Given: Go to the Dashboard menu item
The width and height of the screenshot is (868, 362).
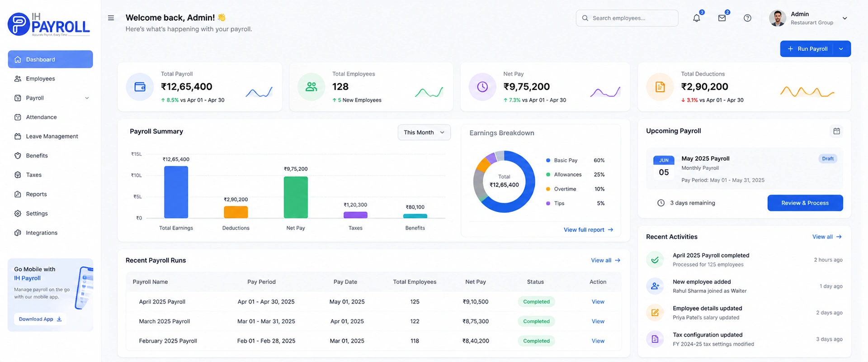Looking at the screenshot, I should coord(50,59).
